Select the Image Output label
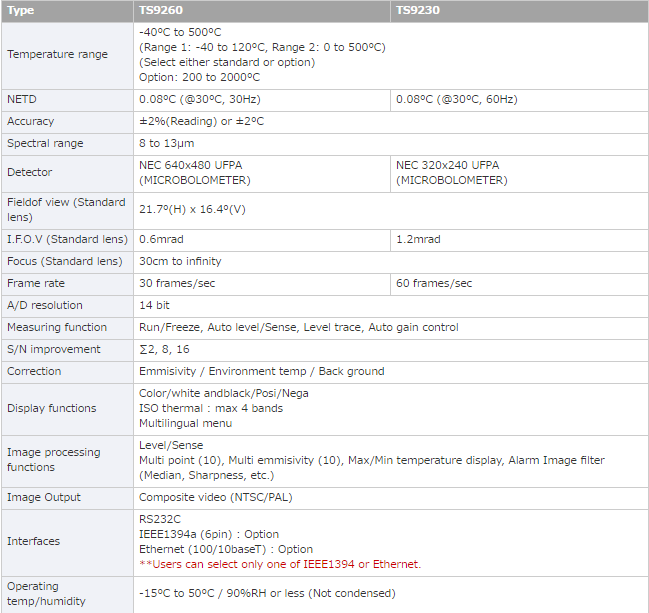 point(44,497)
